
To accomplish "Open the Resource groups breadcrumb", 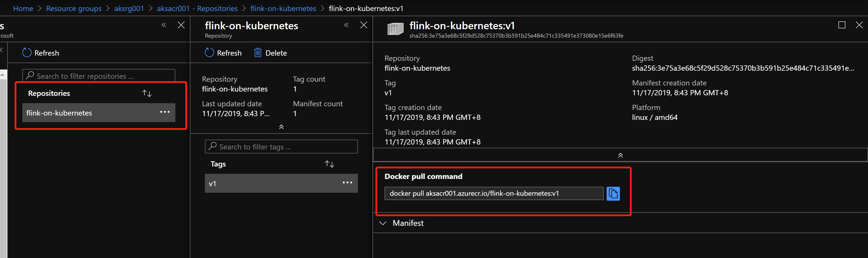I will tap(73, 8).
